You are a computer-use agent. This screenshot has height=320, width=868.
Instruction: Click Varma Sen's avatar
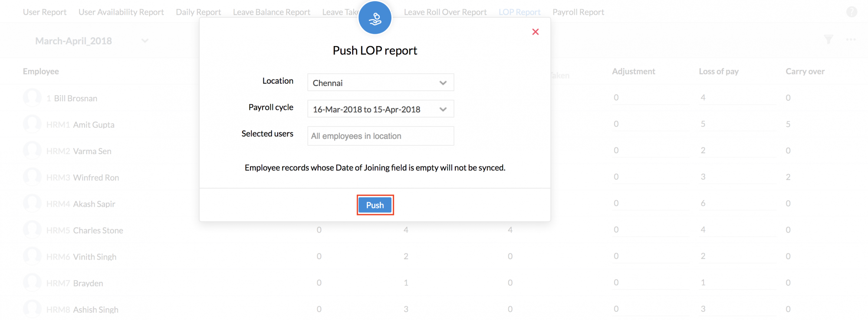(32, 151)
